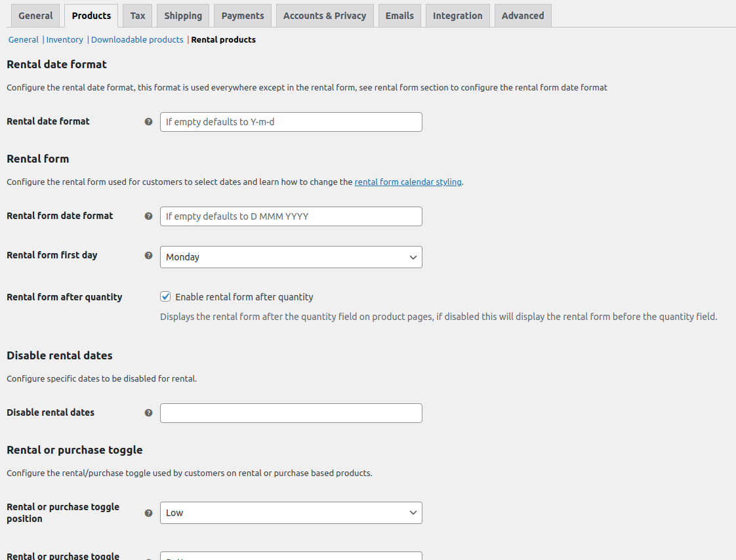Open the Advanced tab
The height and width of the screenshot is (560, 736).
click(x=523, y=16)
